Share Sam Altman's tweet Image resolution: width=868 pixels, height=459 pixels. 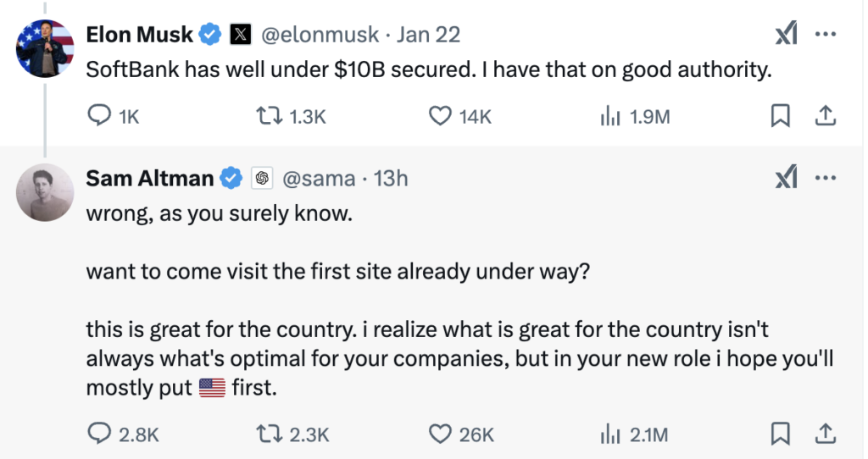click(826, 434)
